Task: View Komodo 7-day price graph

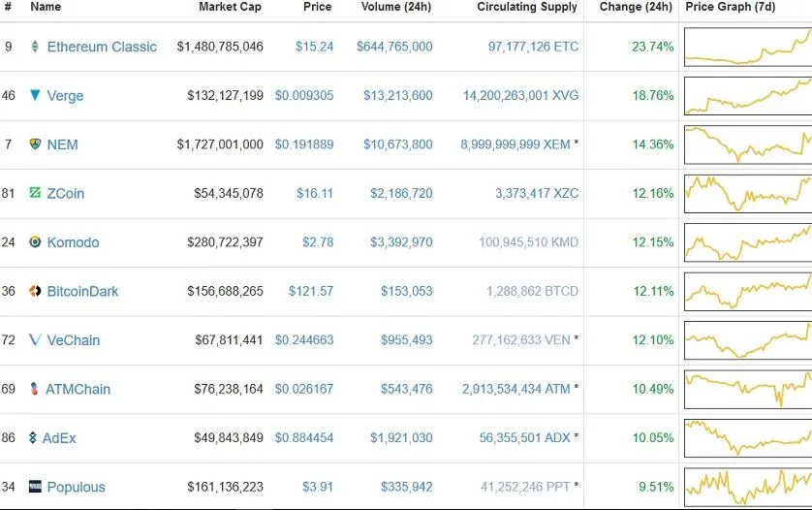Action: [x=748, y=242]
